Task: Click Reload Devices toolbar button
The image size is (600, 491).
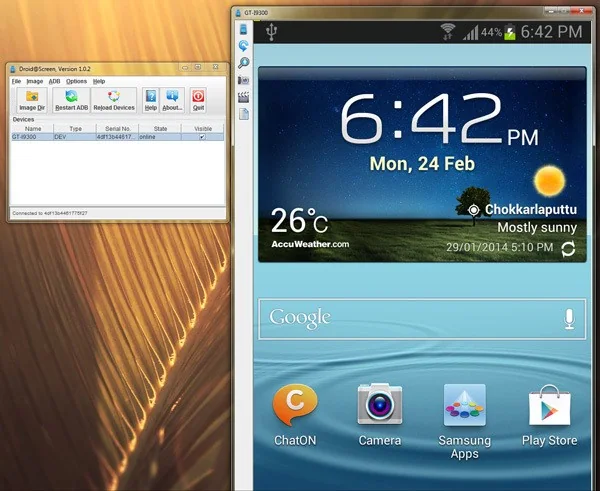Action: pyautogui.click(x=114, y=100)
